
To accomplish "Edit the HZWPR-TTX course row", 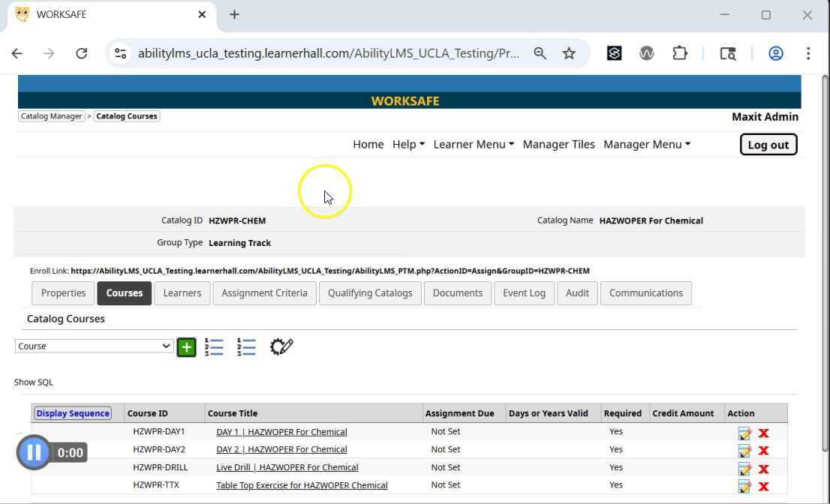I will (x=744, y=487).
